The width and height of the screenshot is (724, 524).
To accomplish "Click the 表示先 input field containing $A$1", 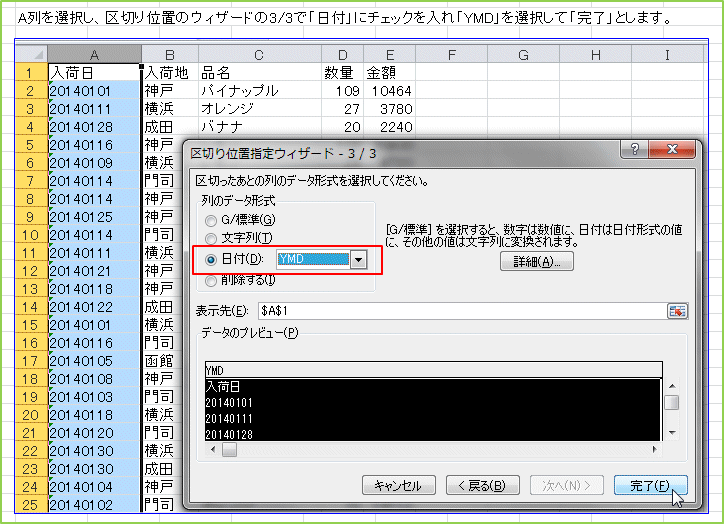I will click(x=462, y=311).
